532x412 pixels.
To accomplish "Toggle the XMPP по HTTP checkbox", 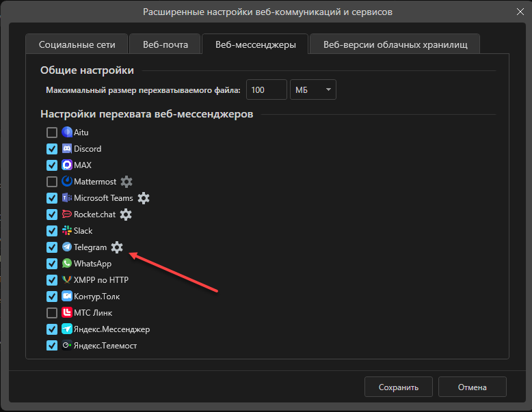I will click(x=52, y=280).
